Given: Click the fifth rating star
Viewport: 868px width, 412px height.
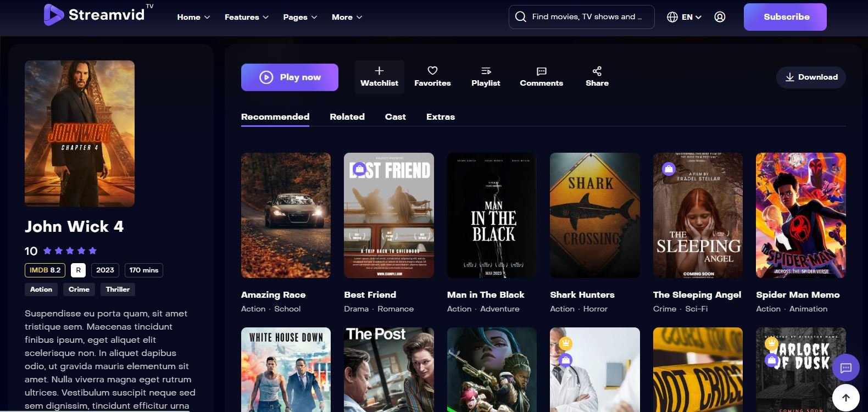Looking at the screenshot, I should click(93, 250).
